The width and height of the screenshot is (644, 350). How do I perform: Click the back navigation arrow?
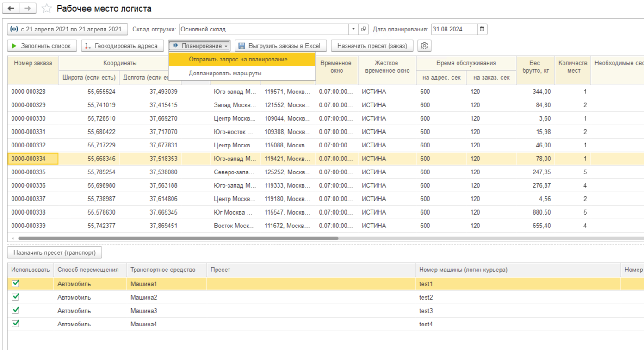pos(11,9)
